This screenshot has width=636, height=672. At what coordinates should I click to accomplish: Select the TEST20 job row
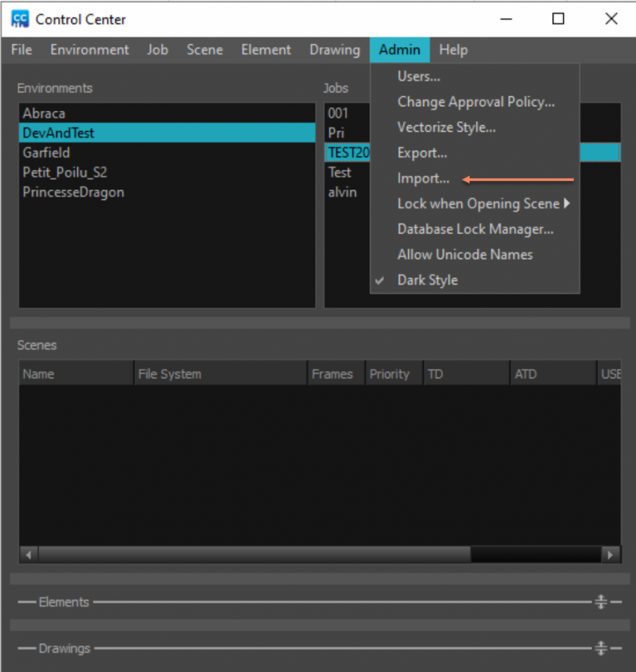348,152
